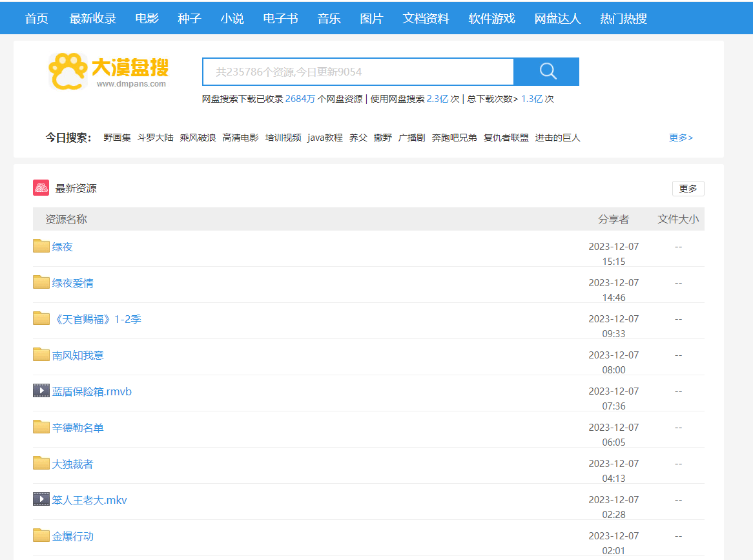
Task: Click the magnifier search button
Action: [x=547, y=72]
